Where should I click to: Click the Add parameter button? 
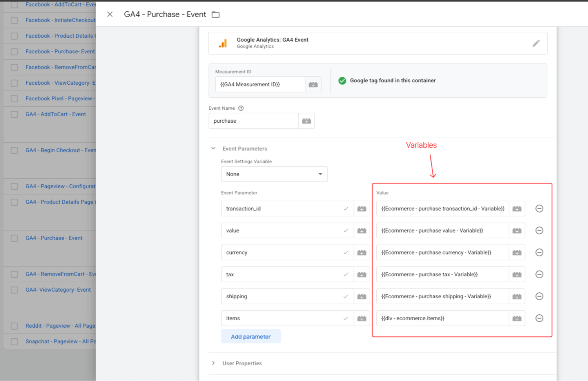click(x=250, y=336)
